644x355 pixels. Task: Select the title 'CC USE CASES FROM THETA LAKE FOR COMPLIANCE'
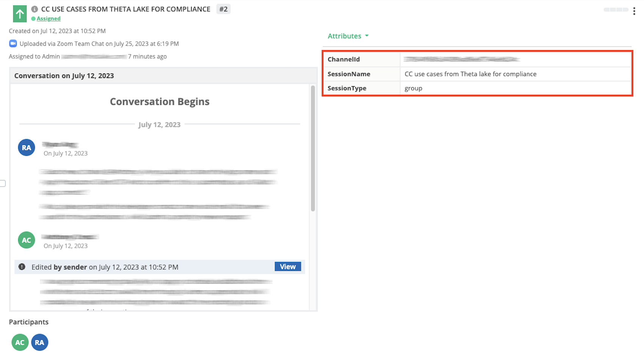(126, 9)
